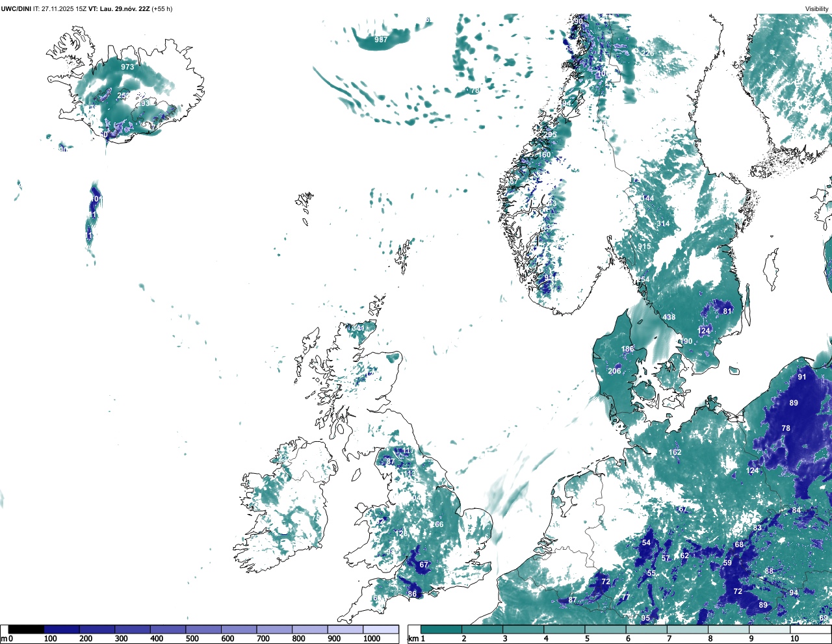Viewport: 832px width, 644px height.
Task: Click the black 0–100 m legend swatch
Action: (x=27, y=630)
